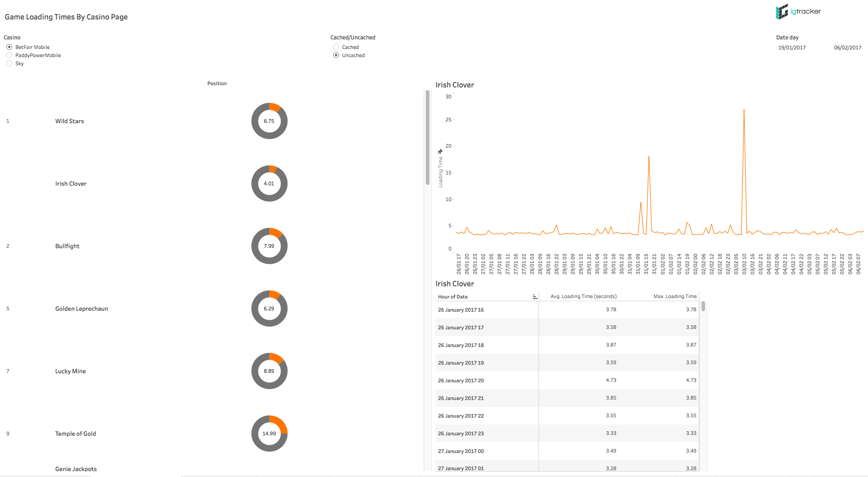868x477 pixels.
Task: Click the Golden Leprechaun game name
Action: [x=81, y=308]
